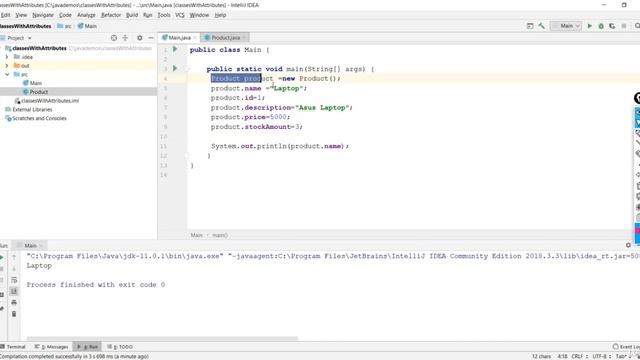Toggle soft-wrap in Run console
The height and width of the screenshot is (360, 640).
(14, 280)
